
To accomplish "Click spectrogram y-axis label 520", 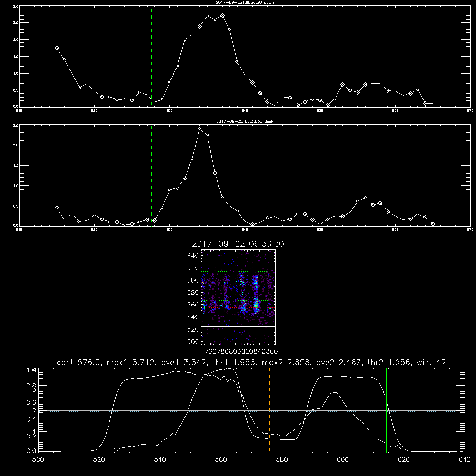I will tap(193, 329).
